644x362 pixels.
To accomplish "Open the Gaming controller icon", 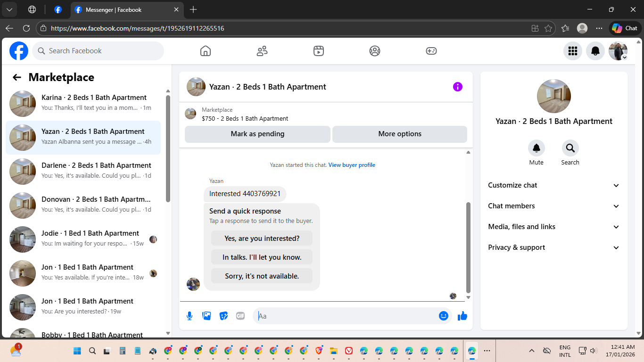I will [431, 51].
